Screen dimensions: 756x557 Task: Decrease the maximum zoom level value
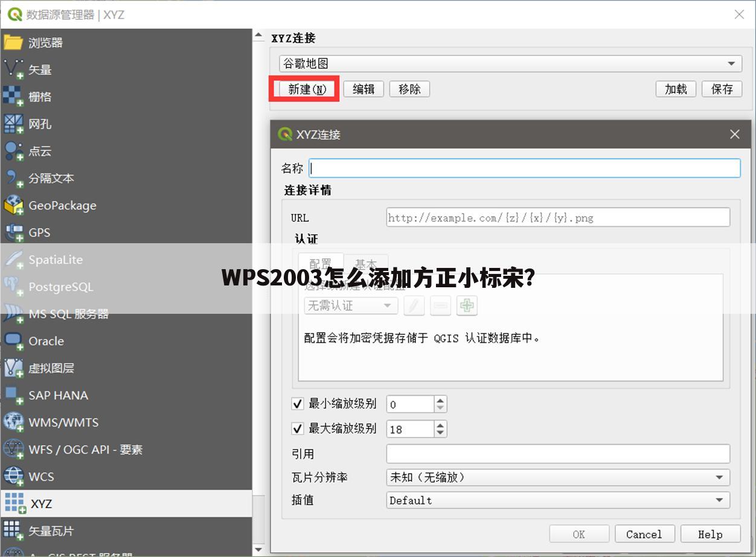(440, 433)
